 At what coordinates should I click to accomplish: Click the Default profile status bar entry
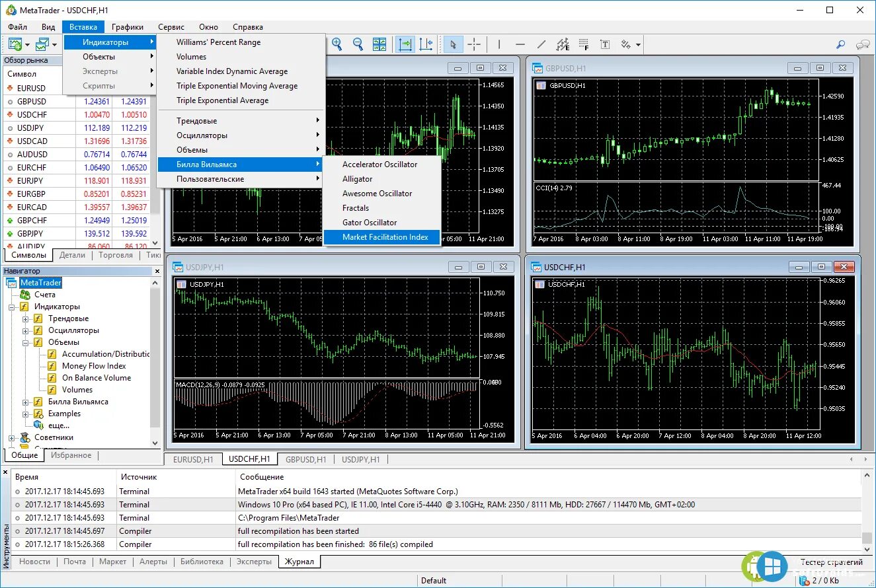[x=434, y=580]
